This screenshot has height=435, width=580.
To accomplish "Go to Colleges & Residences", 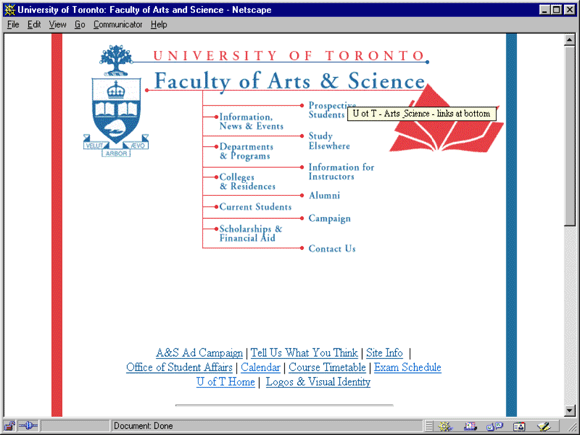I will point(247,182).
